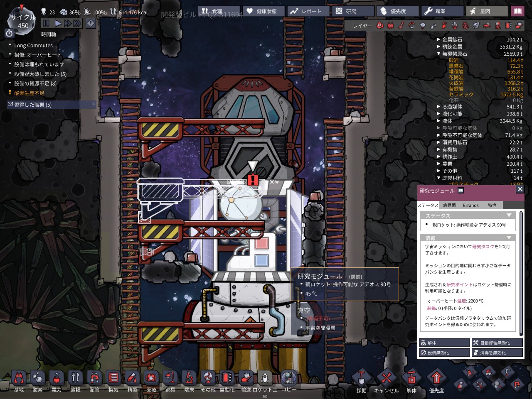Open the 職業 screen
Screen dimensions: 532x399
tap(442, 11)
